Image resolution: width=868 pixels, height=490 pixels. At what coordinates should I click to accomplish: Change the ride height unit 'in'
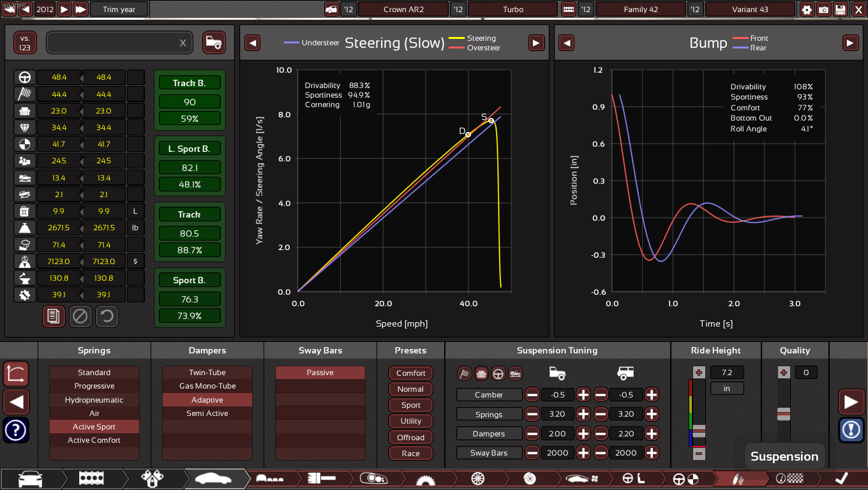(x=727, y=388)
